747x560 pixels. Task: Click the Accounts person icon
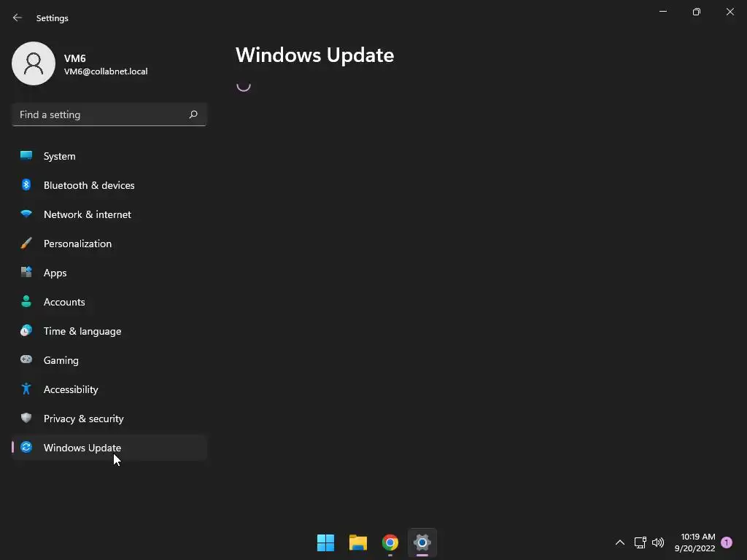[26, 301]
